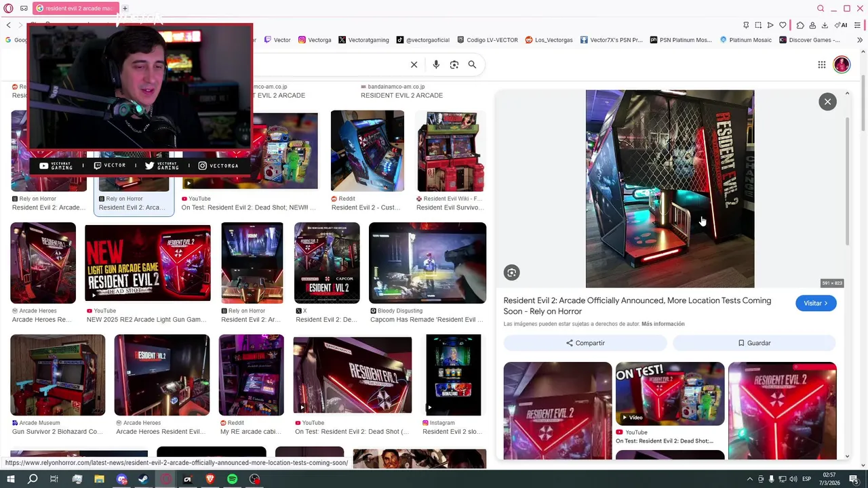This screenshot has height=488, width=868.
Task: Open the Discover Games bookmark
Action: pos(810,40)
